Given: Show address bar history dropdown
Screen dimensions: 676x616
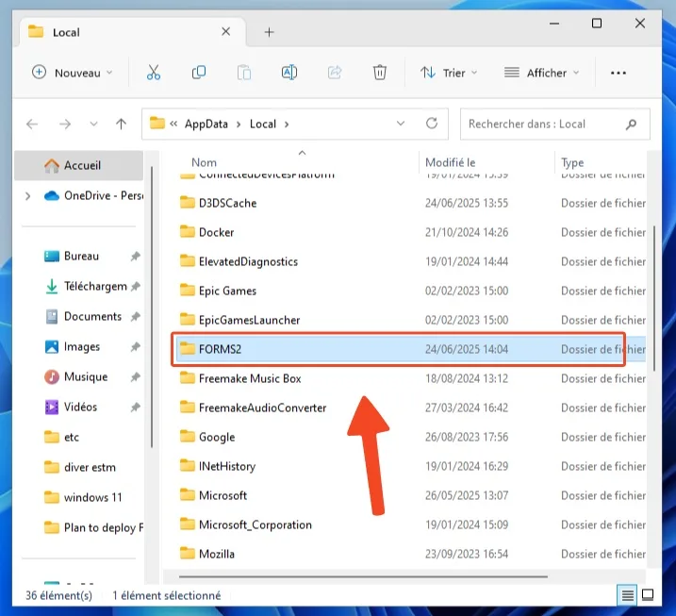Looking at the screenshot, I should pyautogui.click(x=401, y=124).
